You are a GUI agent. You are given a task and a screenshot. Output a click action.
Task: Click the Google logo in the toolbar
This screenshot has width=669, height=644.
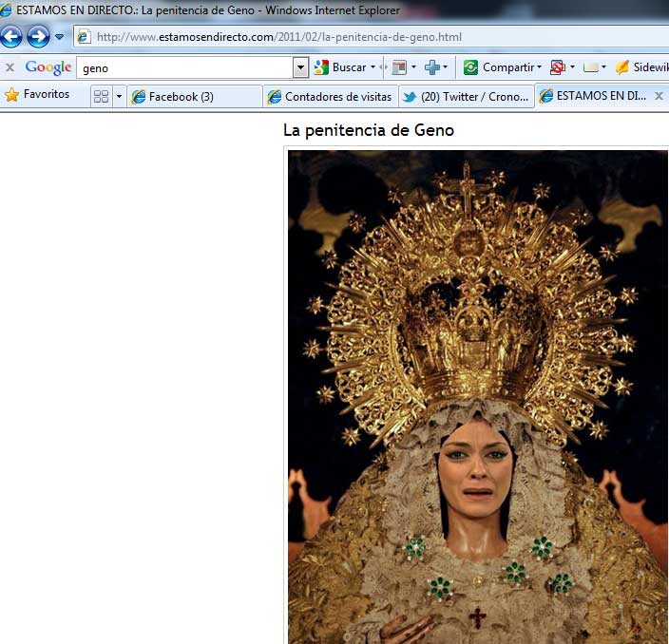pyautogui.click(x=48, y=67)
